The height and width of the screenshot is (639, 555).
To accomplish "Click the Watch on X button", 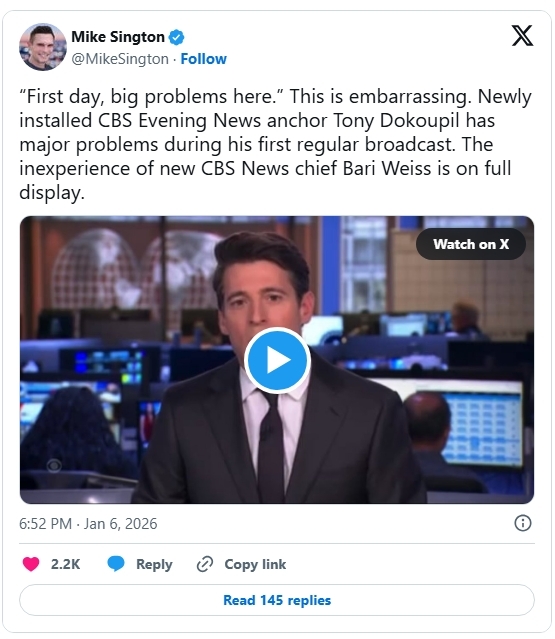I will coord(471,244).
